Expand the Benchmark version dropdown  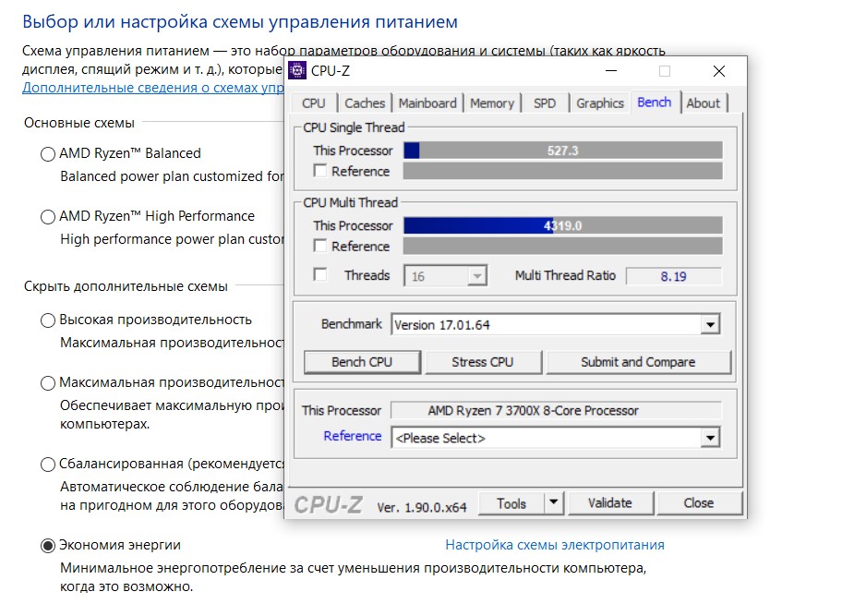pyautogui.click(x=556, y=324)
